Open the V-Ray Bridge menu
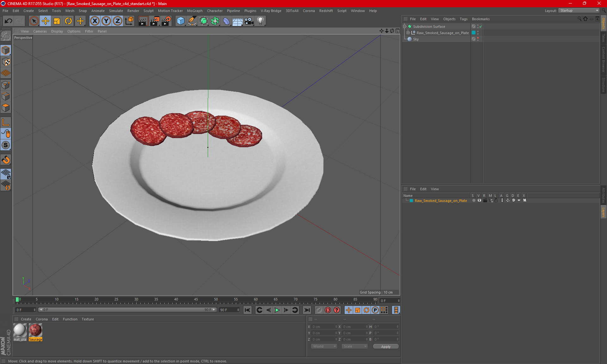 [271, 11]
